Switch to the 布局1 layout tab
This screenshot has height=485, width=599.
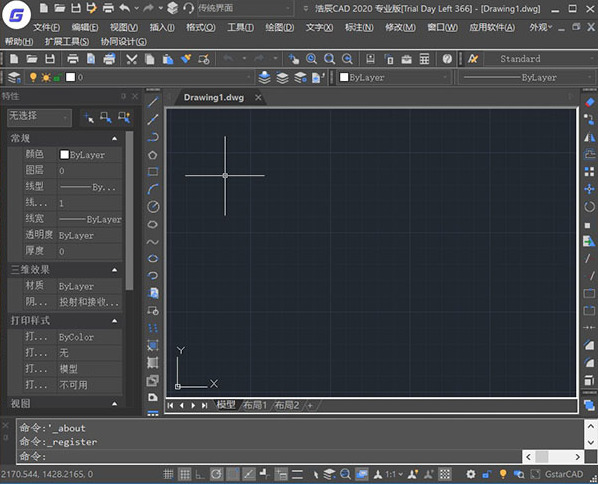pos(255,405)
